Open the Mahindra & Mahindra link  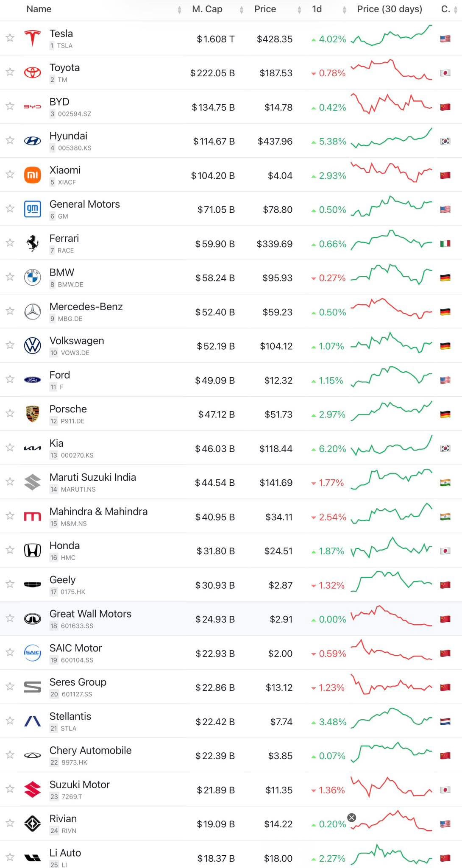pyautogui.click(x=98, y=511)
